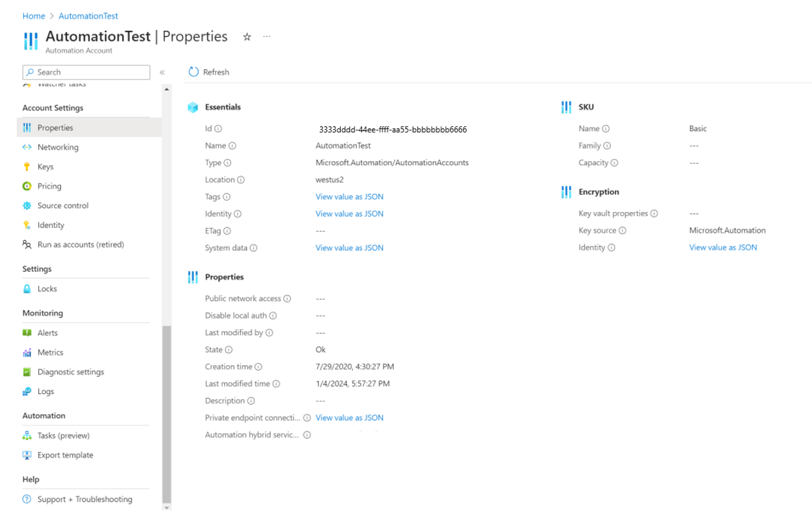Select the SKU name value Basic
This screenshot has width=812, height=511.
698,128
